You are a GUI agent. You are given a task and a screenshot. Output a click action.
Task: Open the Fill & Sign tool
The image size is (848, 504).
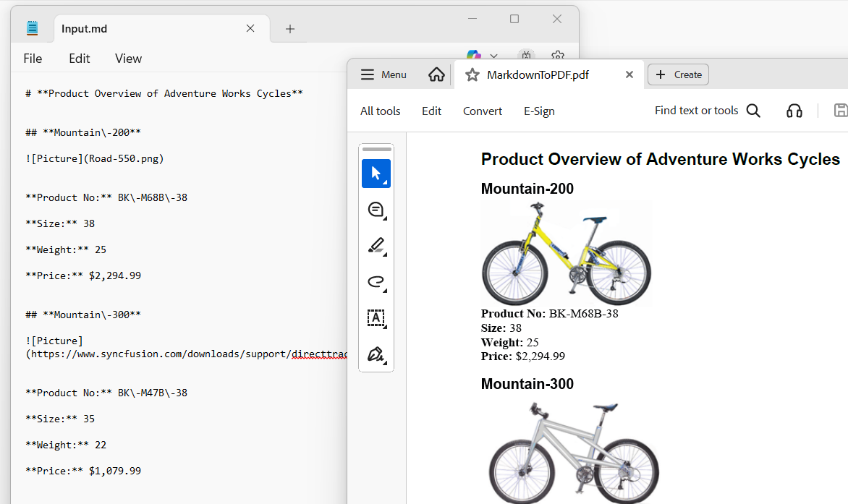coord(376,354)
